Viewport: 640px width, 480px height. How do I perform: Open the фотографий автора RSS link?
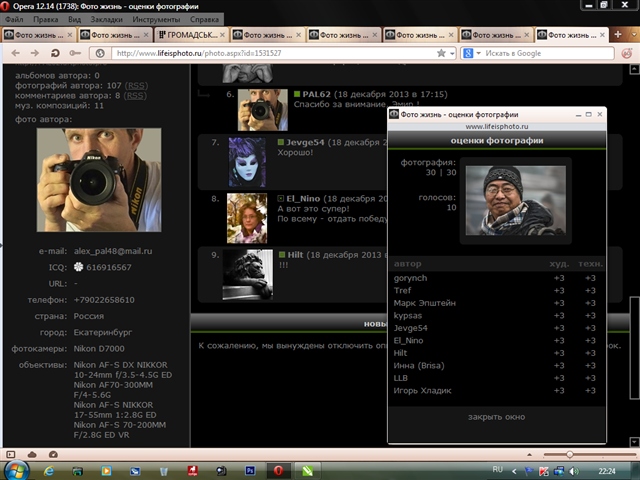[x=137, y=86]
